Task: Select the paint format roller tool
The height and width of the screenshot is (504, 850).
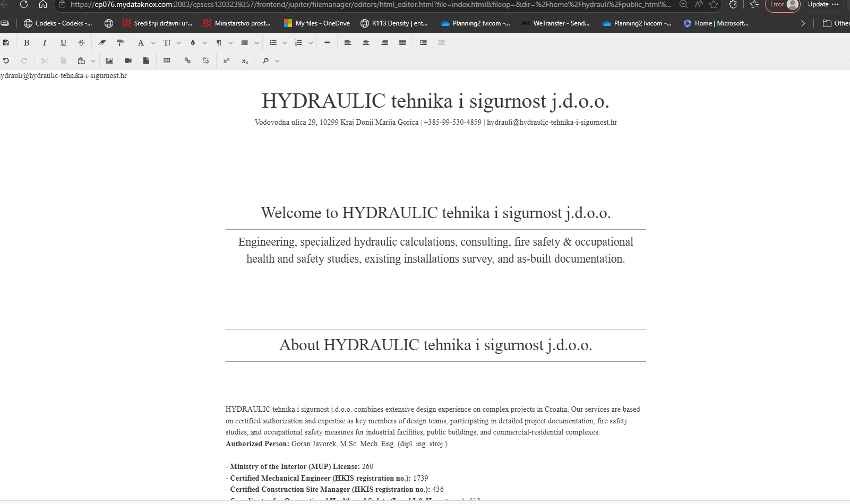Action: point(120,42)
